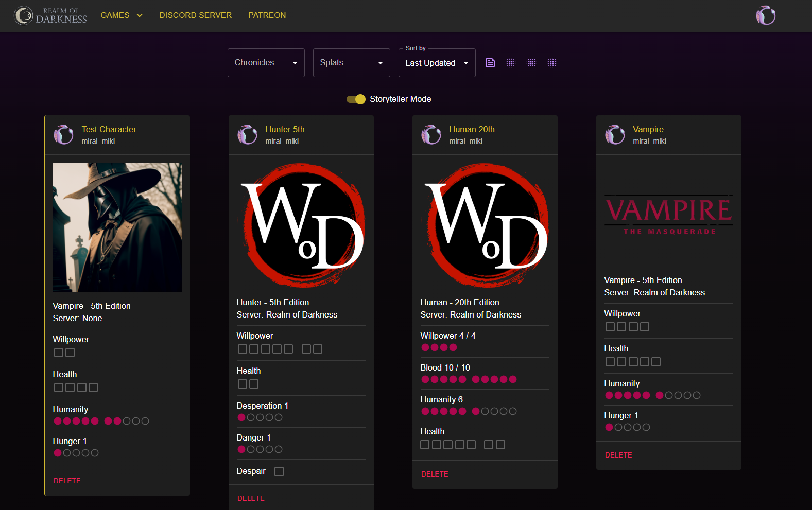This screenshot has height=510, width=812.
Task: Mark first Willpower box on Test Character
Action: (x=59, y=353)
